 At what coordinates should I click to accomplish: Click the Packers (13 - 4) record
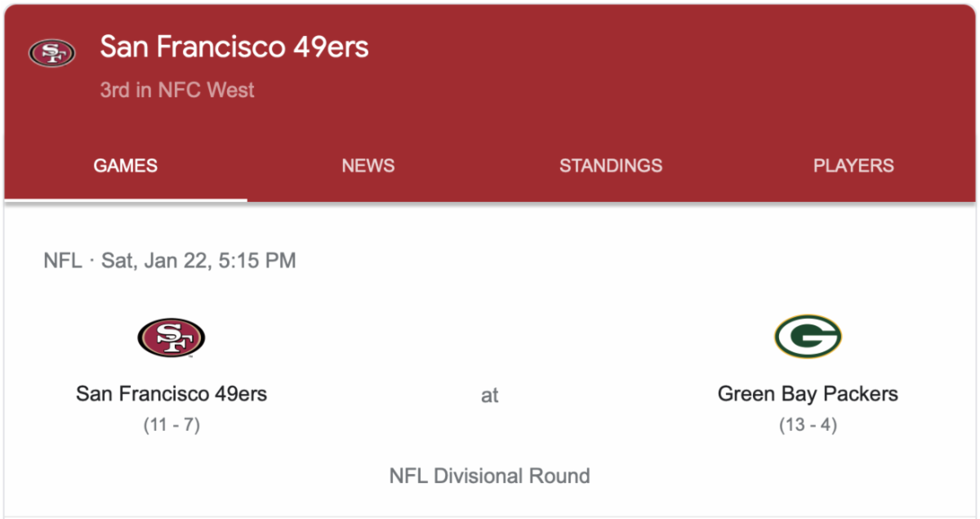tap(808, 425)
